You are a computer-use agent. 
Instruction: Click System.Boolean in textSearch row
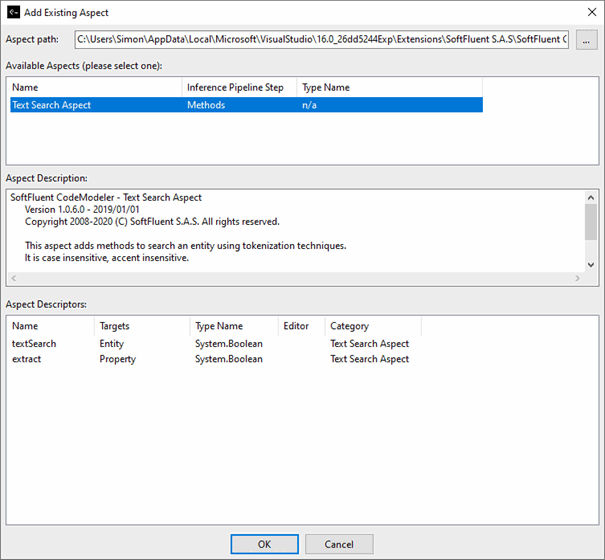[229, 343]
